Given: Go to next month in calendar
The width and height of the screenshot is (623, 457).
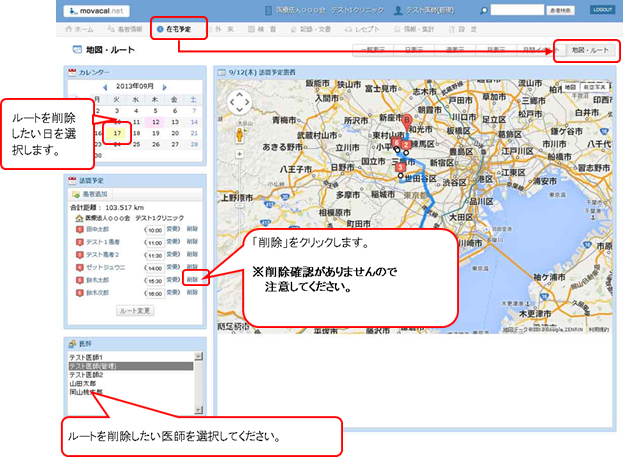Looking at the screenshot, I should (x=163, y=87).
